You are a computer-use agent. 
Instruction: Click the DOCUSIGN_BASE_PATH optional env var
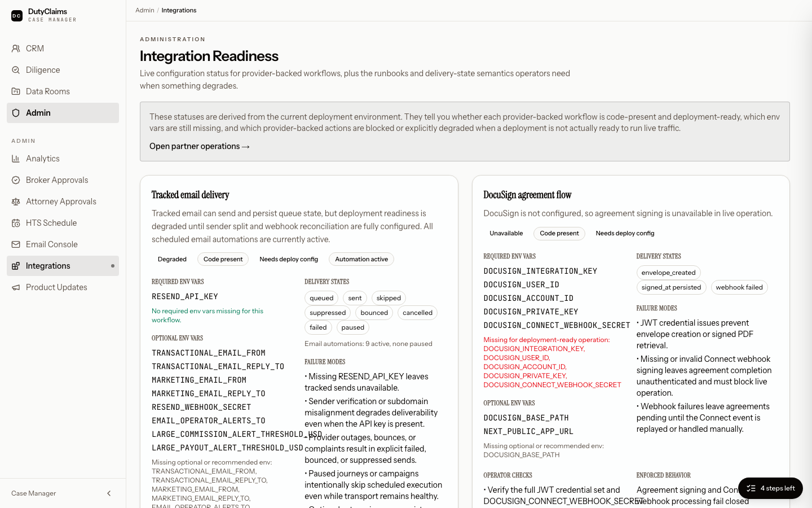[x=526, y=418]
